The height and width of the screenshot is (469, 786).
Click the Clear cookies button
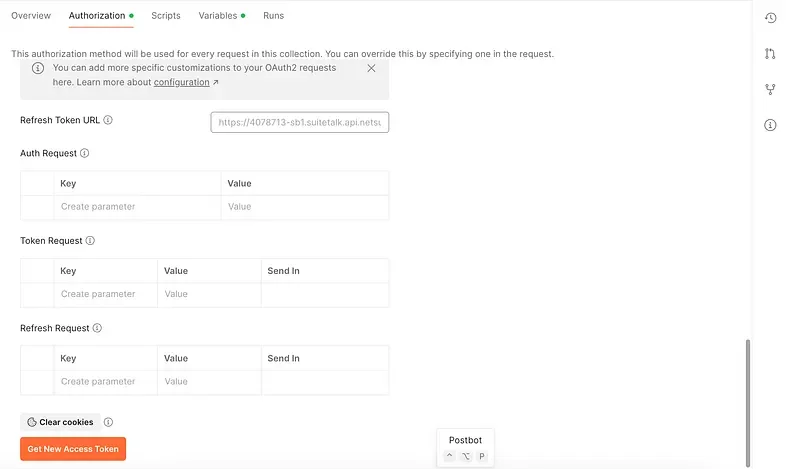(x=60, y=422)
